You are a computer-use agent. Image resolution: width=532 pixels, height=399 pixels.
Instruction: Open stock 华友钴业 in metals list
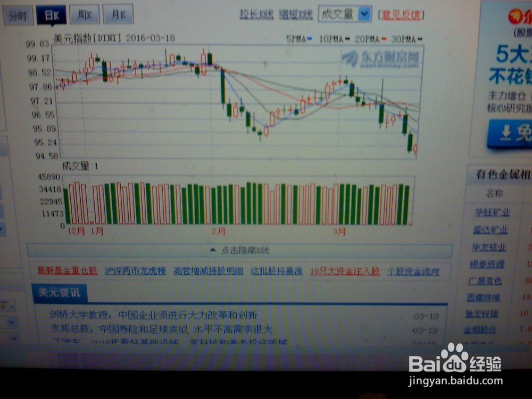pyautogui.click(x=488, y=247)
